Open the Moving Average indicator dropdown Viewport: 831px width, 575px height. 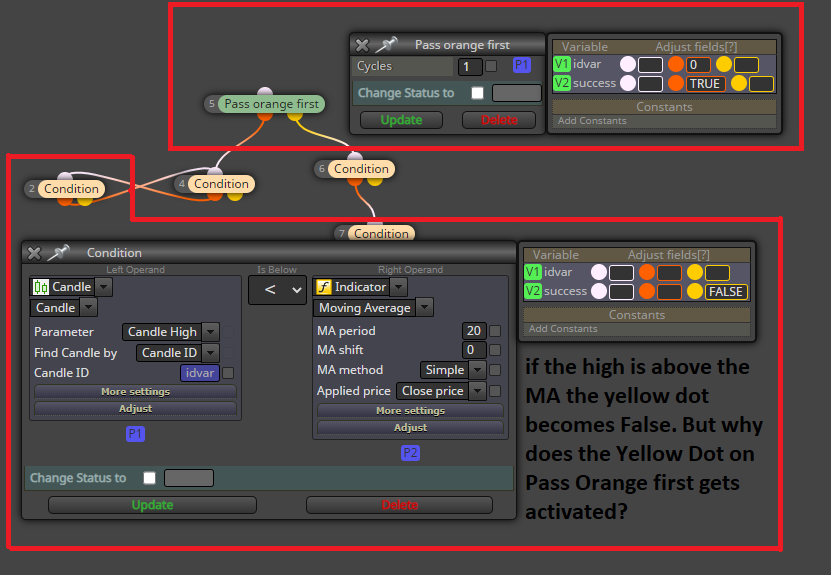425,308
